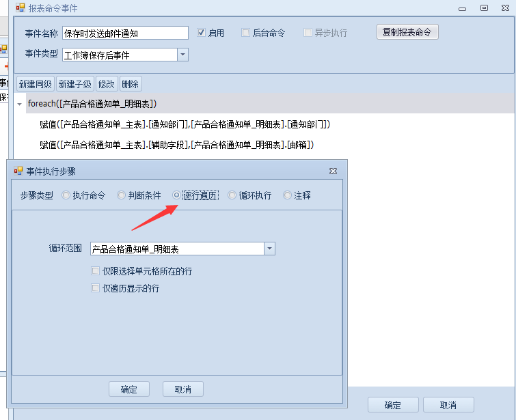The height and width of the screenshot is (420, 516).
Task: Tick the 后台命令 checkbox
Action: (x=246, y=33)
